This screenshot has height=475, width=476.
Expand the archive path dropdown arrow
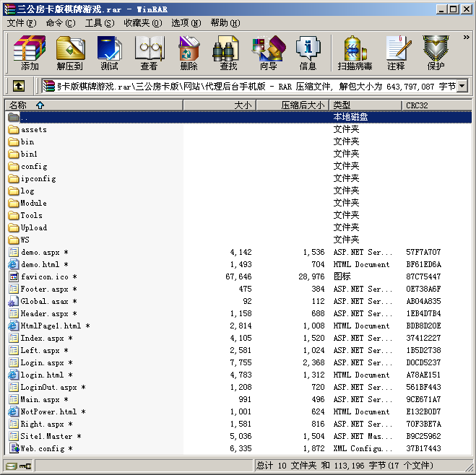click(x=462, y=87)
